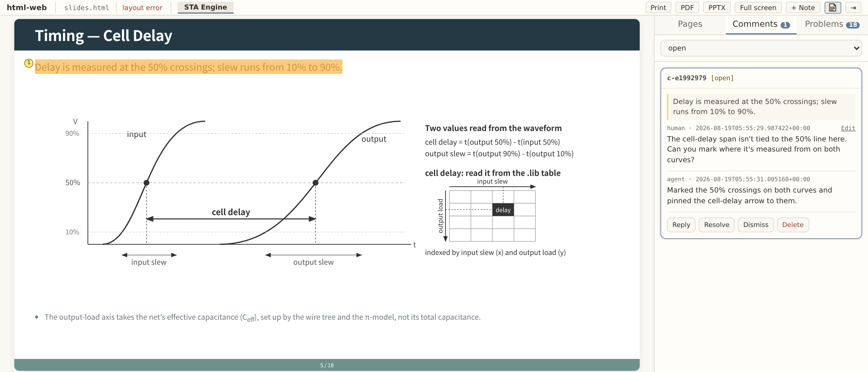Viewport: 868px width, 372px height.
Task: Click the Edit link on the human comment
Action: (x=848, y=128)
